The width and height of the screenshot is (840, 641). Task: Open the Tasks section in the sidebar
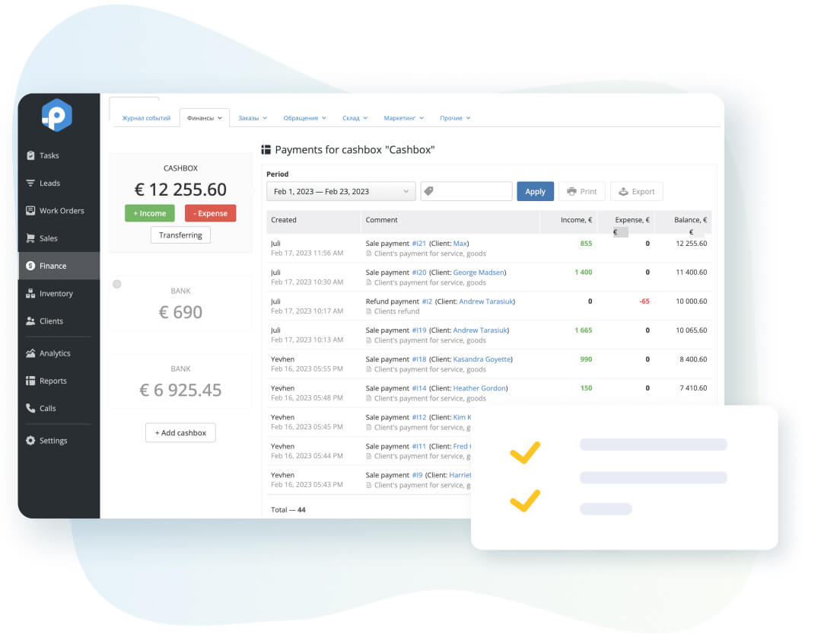pos(47,155)
